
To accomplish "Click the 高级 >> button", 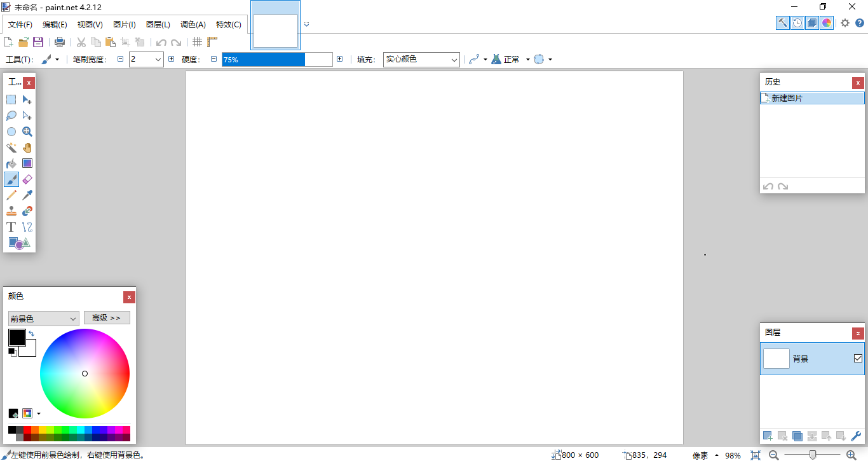I will 107,318.
